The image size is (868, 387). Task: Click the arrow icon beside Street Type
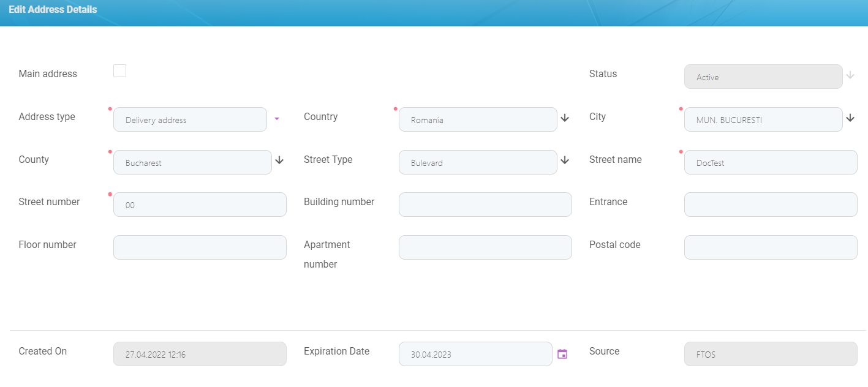click(565, 160)
